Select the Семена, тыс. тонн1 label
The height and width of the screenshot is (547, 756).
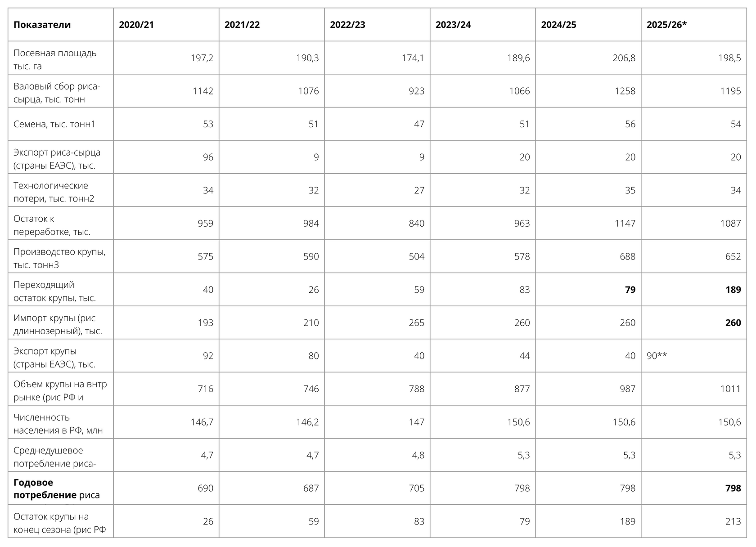pyautogui.click(x=54, y=124)
